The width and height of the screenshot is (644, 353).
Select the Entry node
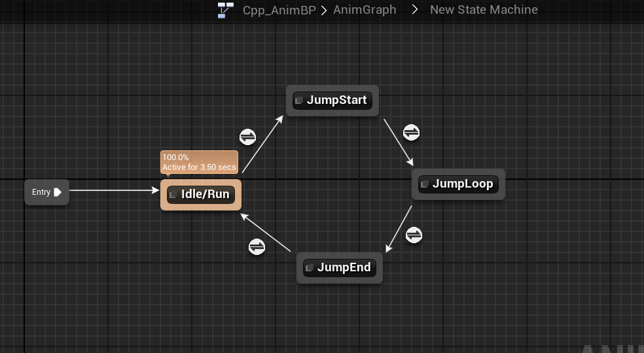click(x=46, y=192)
